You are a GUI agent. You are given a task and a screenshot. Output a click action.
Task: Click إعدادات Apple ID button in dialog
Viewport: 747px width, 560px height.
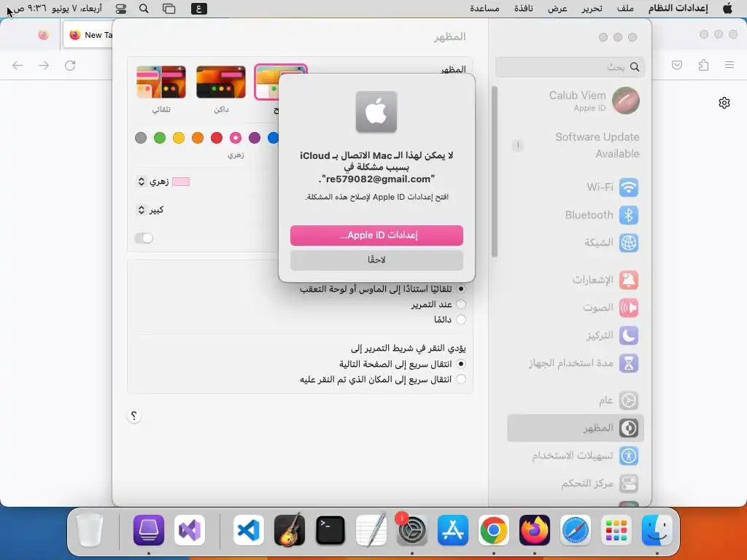click(376, 236)
